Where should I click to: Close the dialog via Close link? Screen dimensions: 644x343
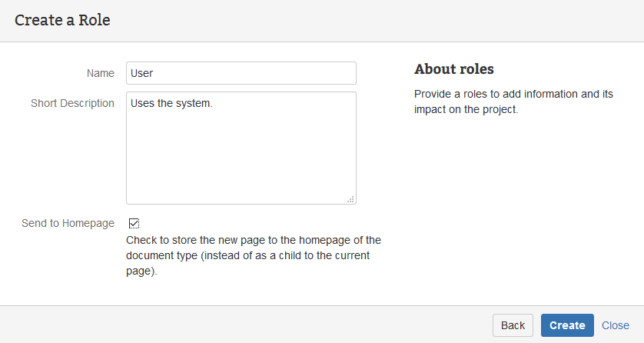[x=616, y=325]
